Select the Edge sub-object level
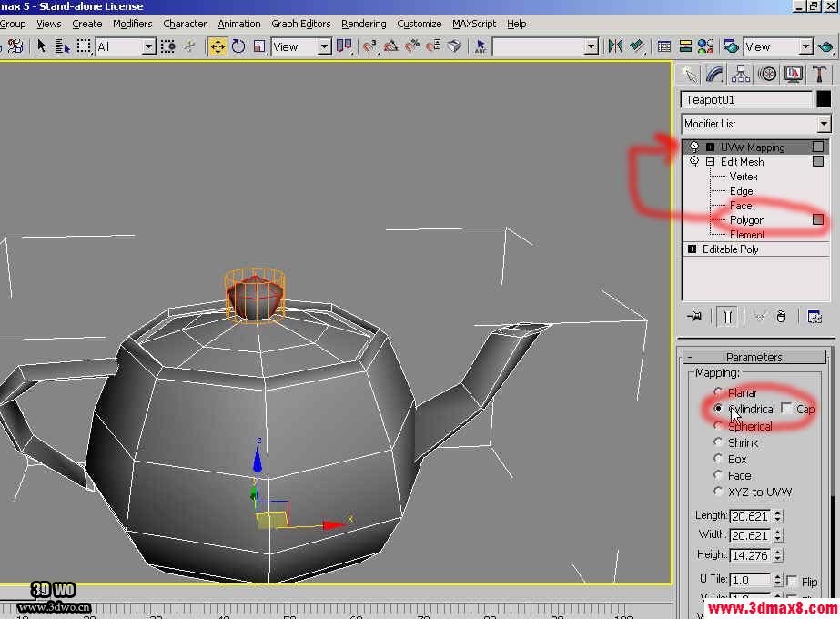The height and width of the screenshot is (619, 840). coord(741,191)
